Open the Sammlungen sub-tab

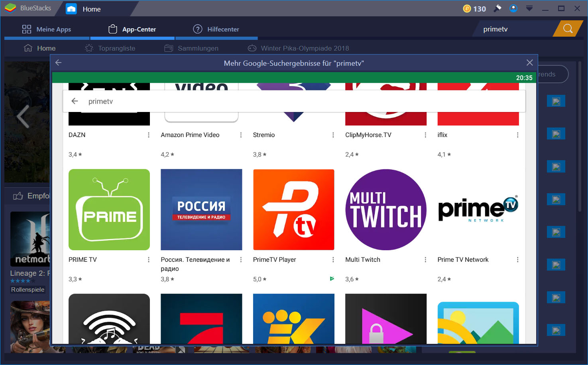coord(191,48)
